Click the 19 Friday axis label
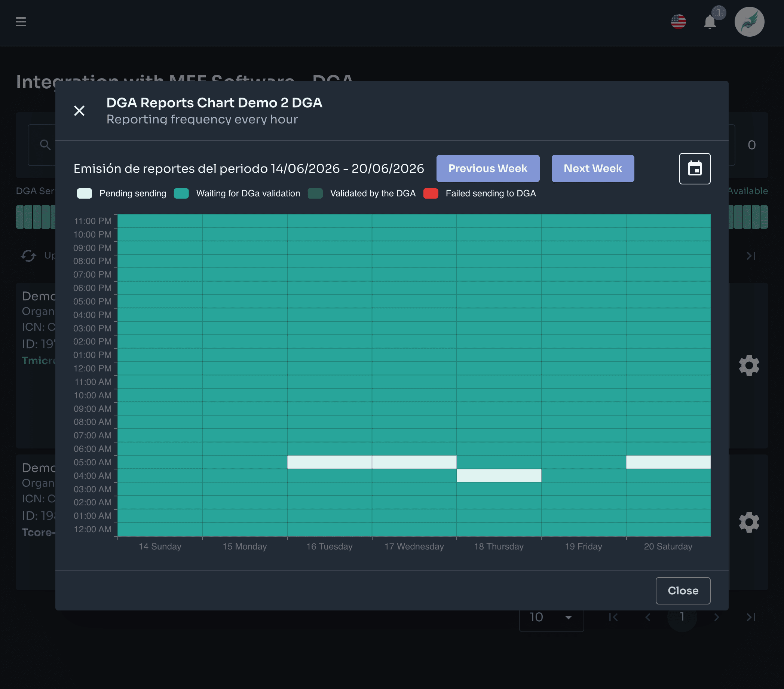Screen dimensions: 784x689 (x=584, y=546)
